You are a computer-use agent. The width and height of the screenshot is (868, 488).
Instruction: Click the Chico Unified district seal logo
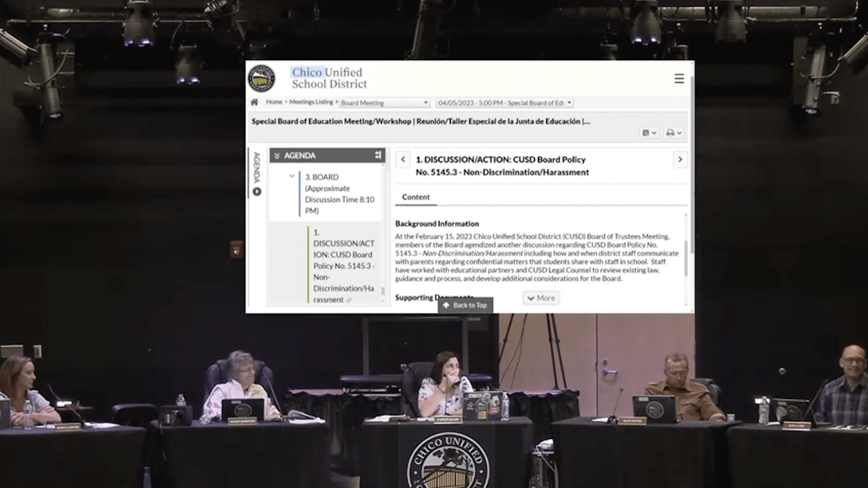click(x=262, y=78)
